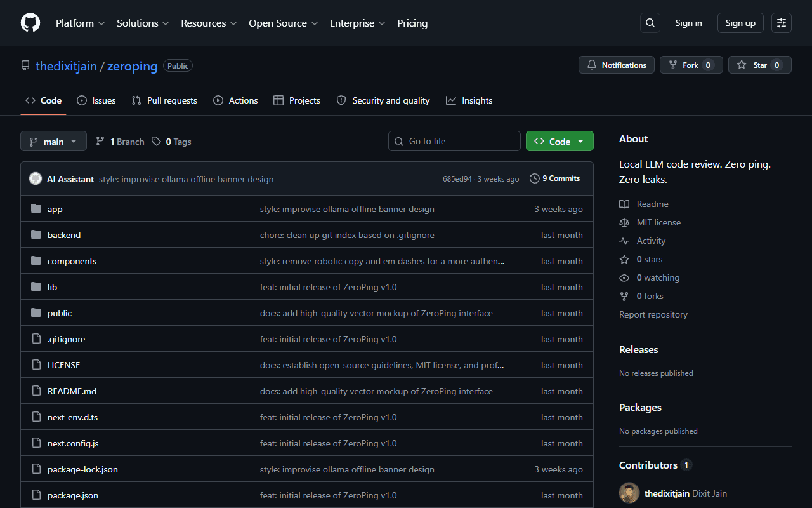Expand the Platform menu
The image size is (812, 508).
80,23
